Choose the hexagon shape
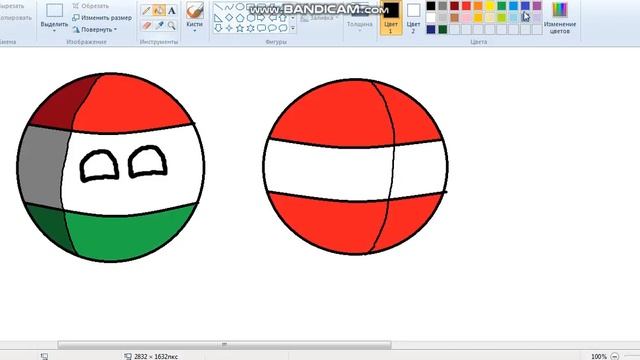The height and width of the screenshot is (360, 640). coord(251,18)
